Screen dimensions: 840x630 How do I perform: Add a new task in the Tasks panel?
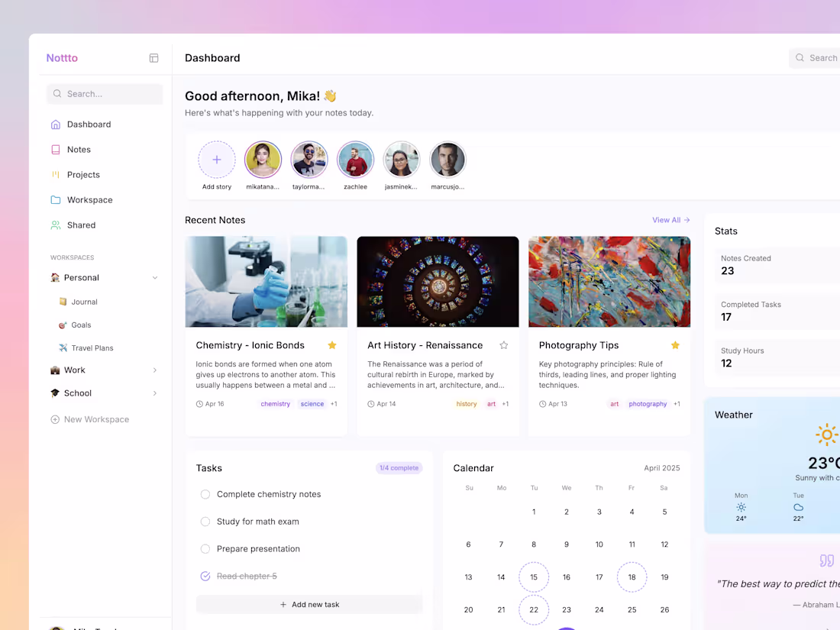tap(309, 603)
